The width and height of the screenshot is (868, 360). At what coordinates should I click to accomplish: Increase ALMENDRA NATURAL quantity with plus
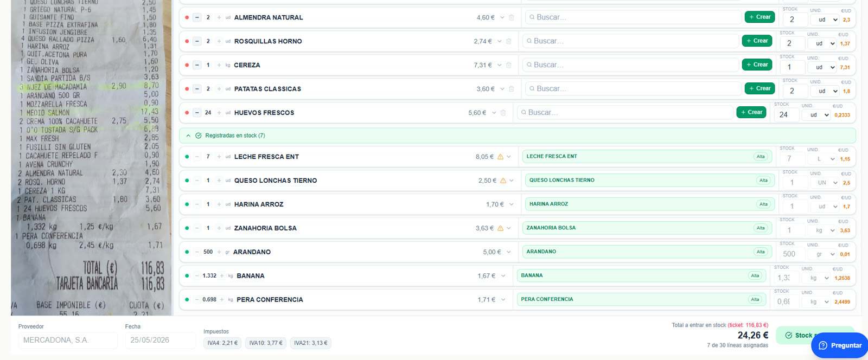219,17
